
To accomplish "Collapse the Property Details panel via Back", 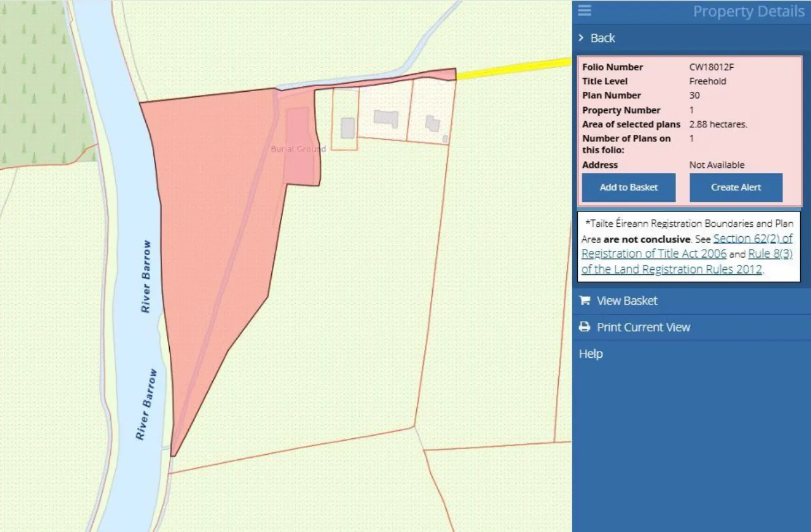I will pyautogui.click(x=603, y=38).
